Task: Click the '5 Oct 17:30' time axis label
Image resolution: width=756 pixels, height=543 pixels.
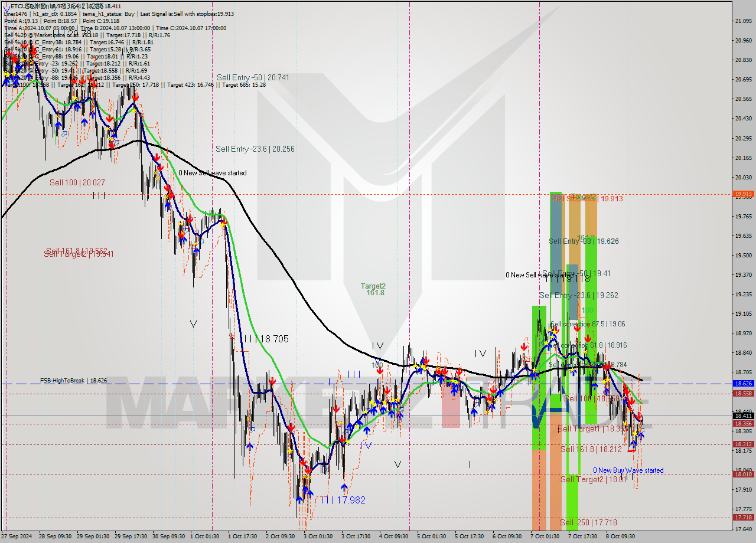Action: (x=470, y=537)
